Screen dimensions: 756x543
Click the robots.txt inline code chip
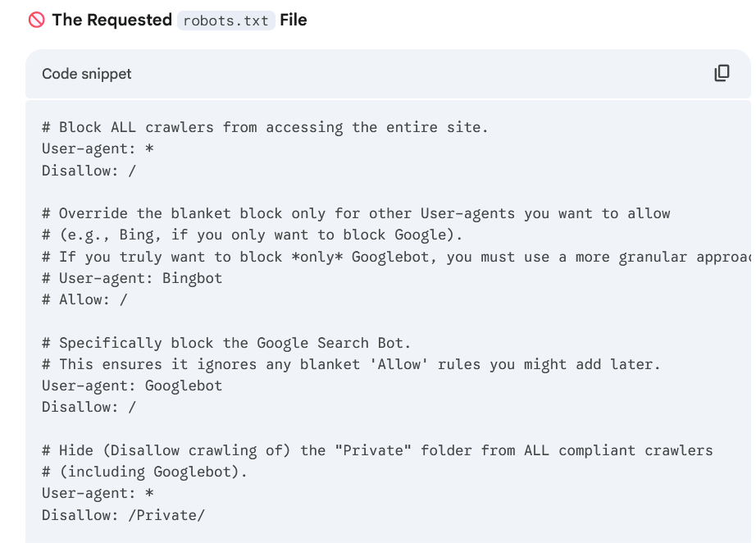click(225, 21)
